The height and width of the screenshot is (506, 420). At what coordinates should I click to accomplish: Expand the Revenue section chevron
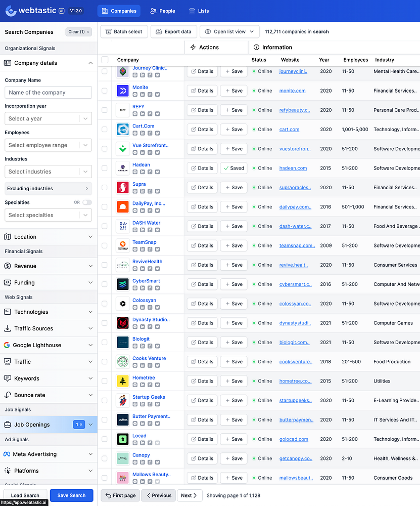pyautogui.click(x=90, y=266)
